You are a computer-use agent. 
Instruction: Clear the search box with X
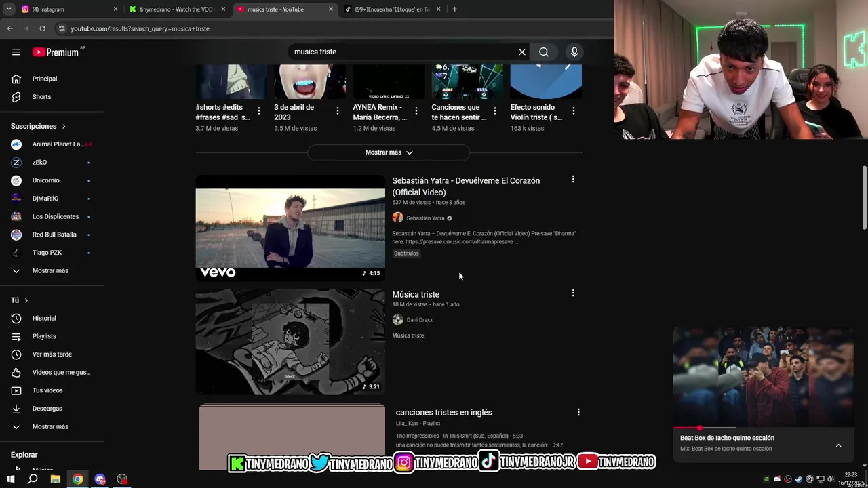[522, 52]
